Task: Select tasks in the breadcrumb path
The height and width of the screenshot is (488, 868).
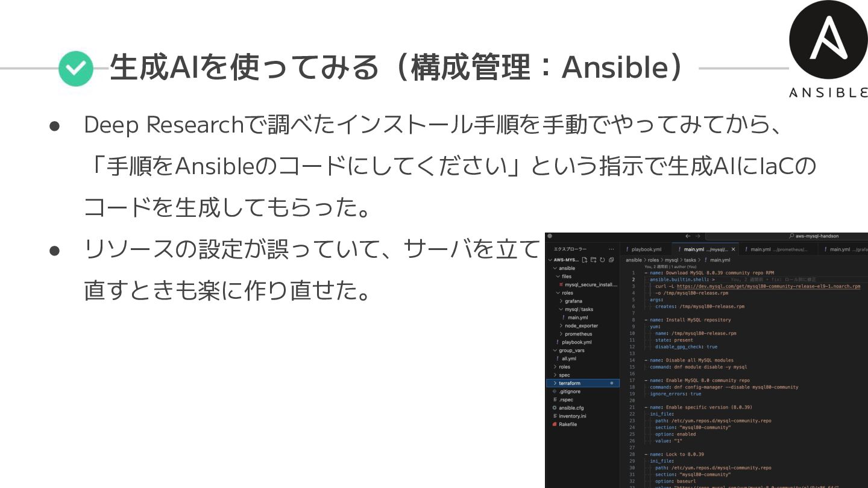Action: pos(690,260)
